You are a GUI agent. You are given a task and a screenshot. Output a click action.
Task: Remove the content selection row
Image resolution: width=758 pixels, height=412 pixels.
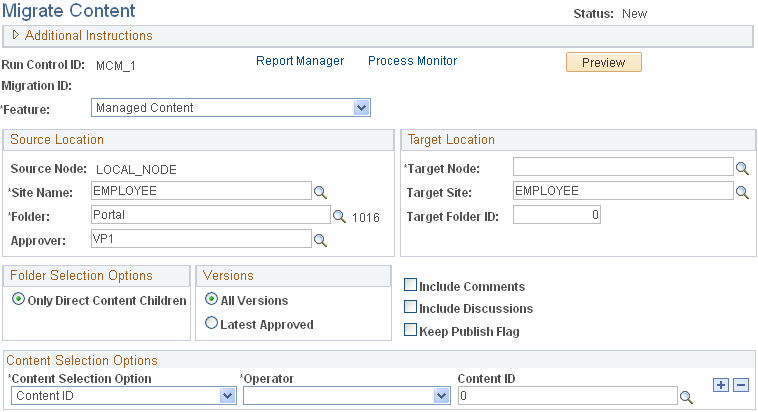(x=741, y=385)
